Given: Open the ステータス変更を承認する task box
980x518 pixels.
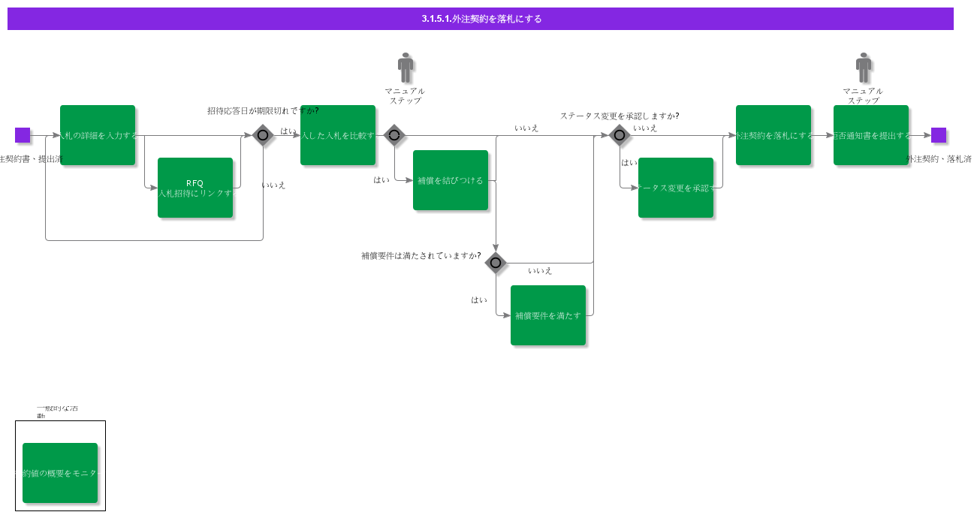Looking at the screenshot, I should [x=676, y=188].
